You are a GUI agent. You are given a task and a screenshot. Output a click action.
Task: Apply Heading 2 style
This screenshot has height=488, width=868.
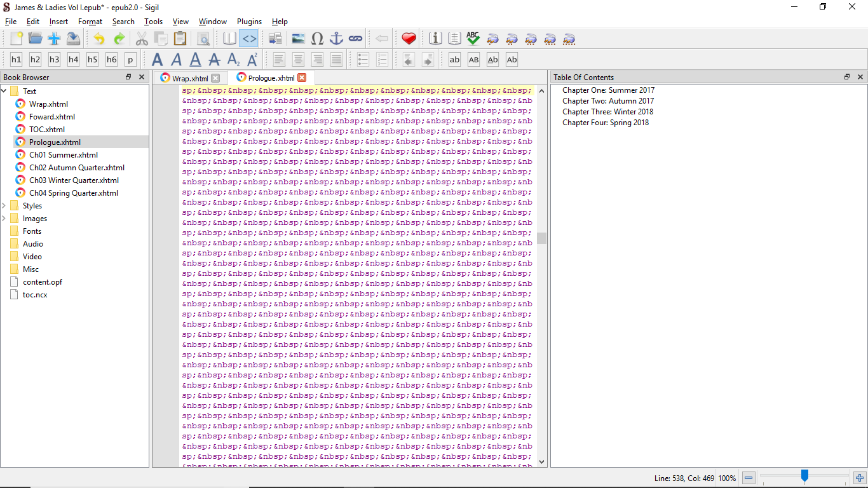tap(35, 60)
